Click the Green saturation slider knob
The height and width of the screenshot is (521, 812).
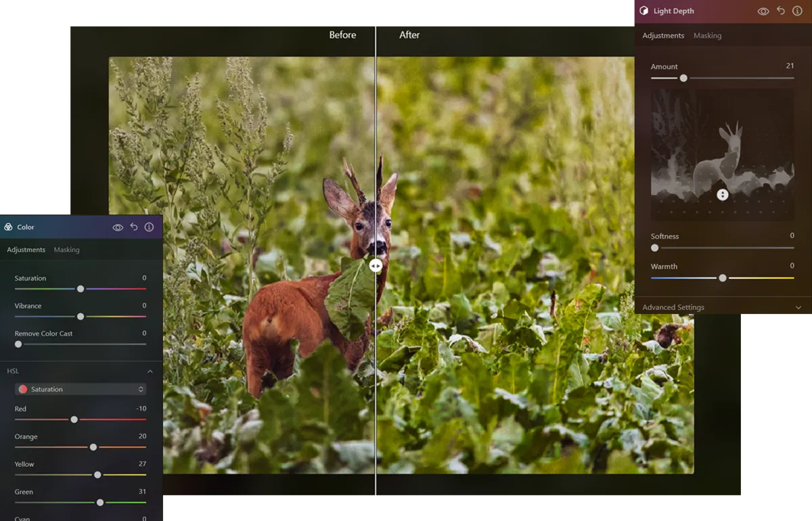(100, 502)
